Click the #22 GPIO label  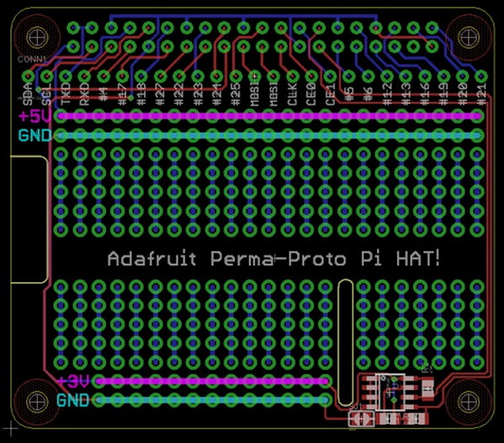pyautogui.click(x=178, y=94)
